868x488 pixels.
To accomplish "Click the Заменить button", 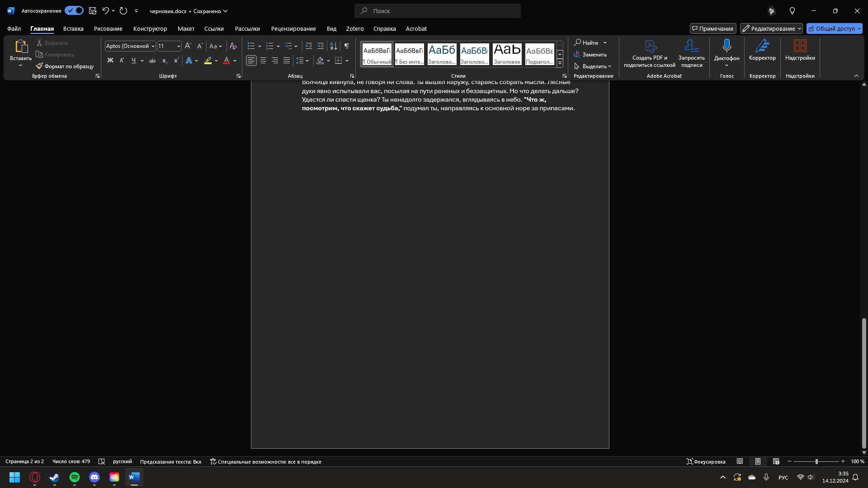I will pos(590,55).
